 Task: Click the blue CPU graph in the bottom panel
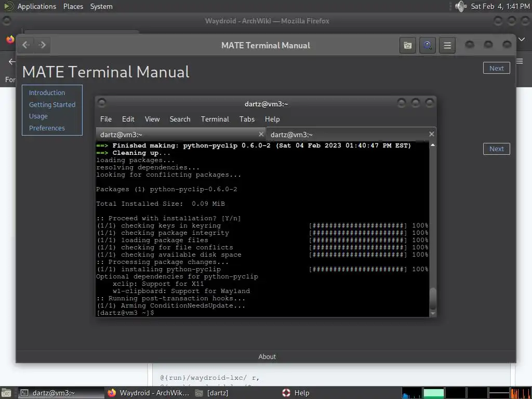tap(412, 393)
